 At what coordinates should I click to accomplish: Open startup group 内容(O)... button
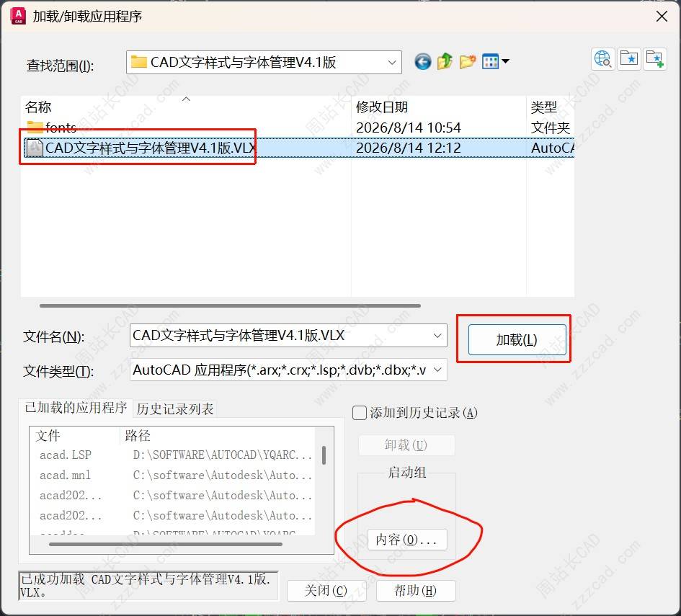[406, 540]
